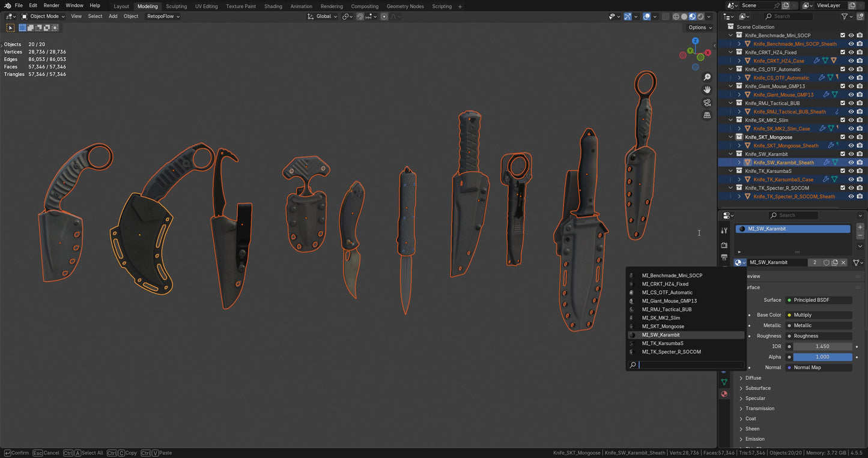The width and height of the screenshot is (868, 458).
Task: Click the pan view hand icon
Action: tap(707, 89)
